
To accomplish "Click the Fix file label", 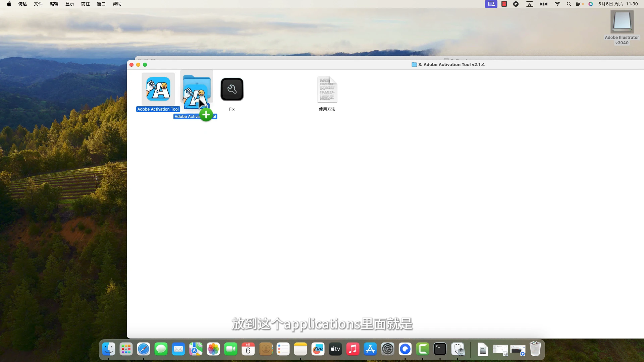I will [232, 109].
